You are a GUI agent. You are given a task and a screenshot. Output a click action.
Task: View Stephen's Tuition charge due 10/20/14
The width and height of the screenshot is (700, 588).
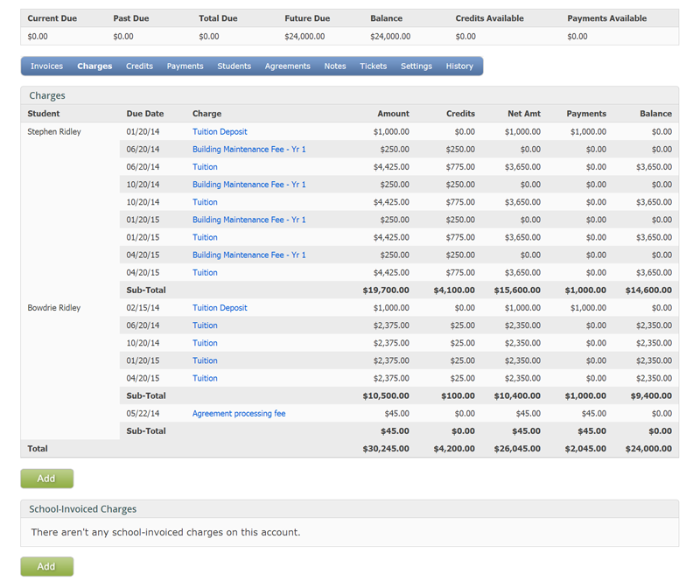[x=204, y=202]
